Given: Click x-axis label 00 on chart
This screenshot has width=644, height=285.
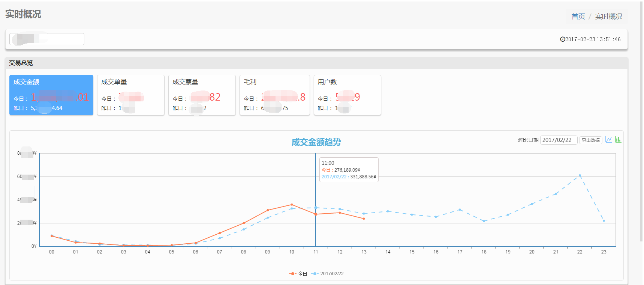Looking at the screenshot, I should (x=52, y=252).
